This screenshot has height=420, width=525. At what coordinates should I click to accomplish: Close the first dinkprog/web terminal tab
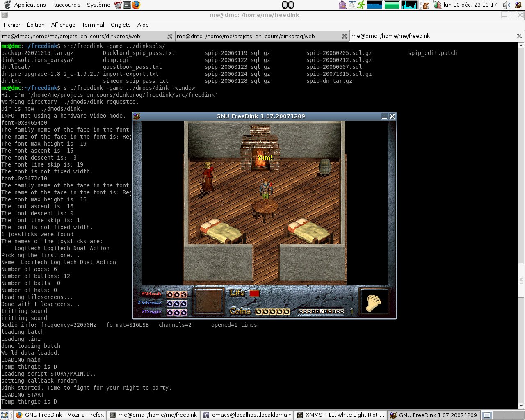[x=170, y=36]
